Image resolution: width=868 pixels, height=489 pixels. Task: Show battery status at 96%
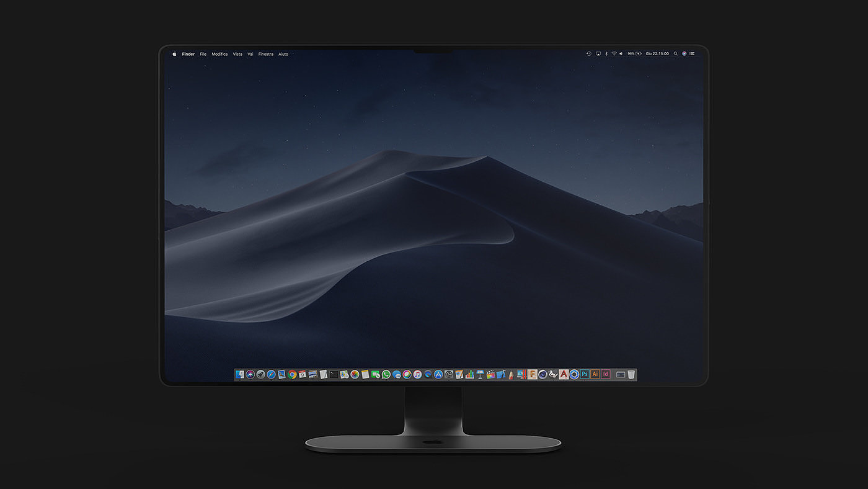[634, 54]
